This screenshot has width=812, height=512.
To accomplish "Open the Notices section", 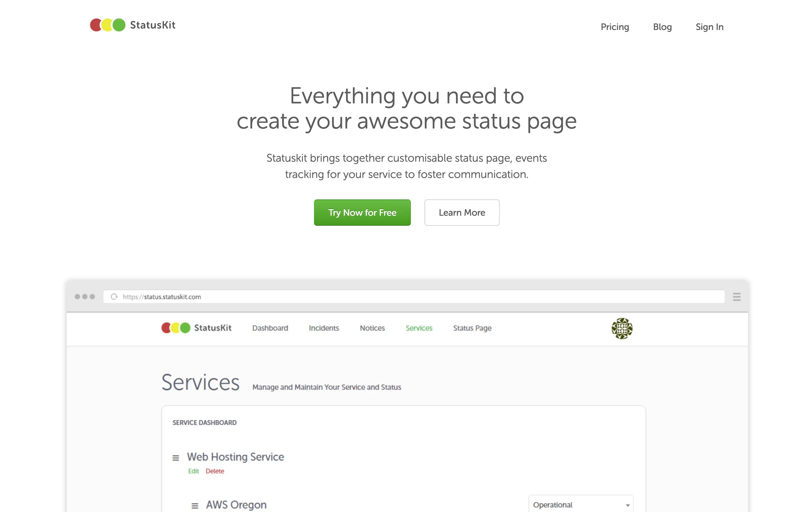I will [x=372, y=328].
